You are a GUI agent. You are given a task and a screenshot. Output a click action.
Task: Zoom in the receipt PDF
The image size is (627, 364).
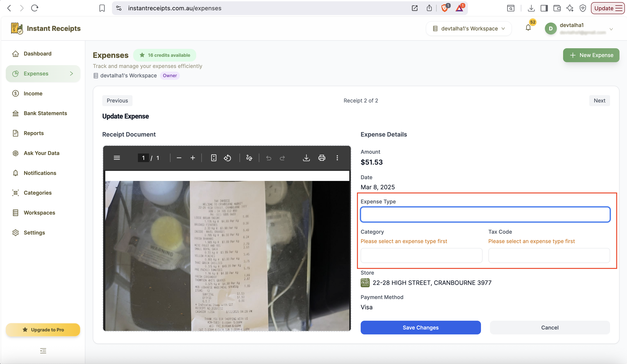coord(193,158)
